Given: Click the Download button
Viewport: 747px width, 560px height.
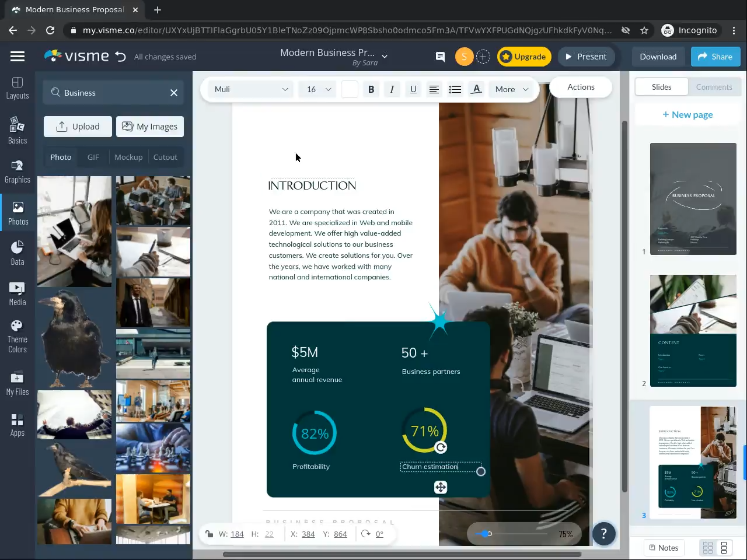Looking at the screenshot, I should click(658, 57).
